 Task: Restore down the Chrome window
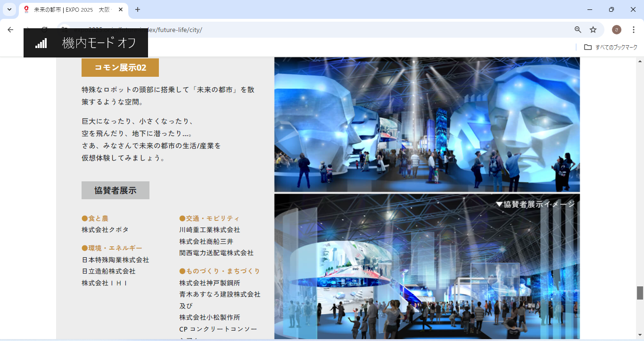(611, 9)
